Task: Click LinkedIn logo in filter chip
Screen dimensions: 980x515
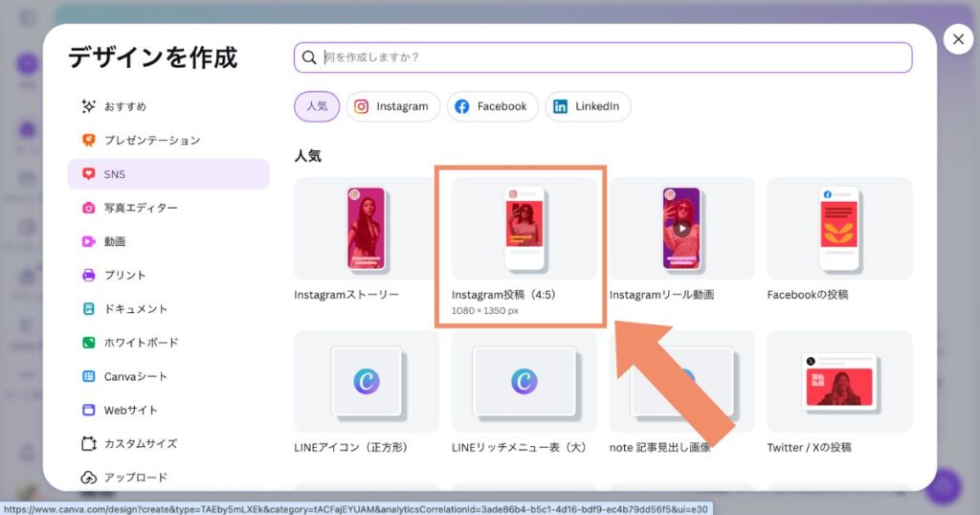Action: 561,106
